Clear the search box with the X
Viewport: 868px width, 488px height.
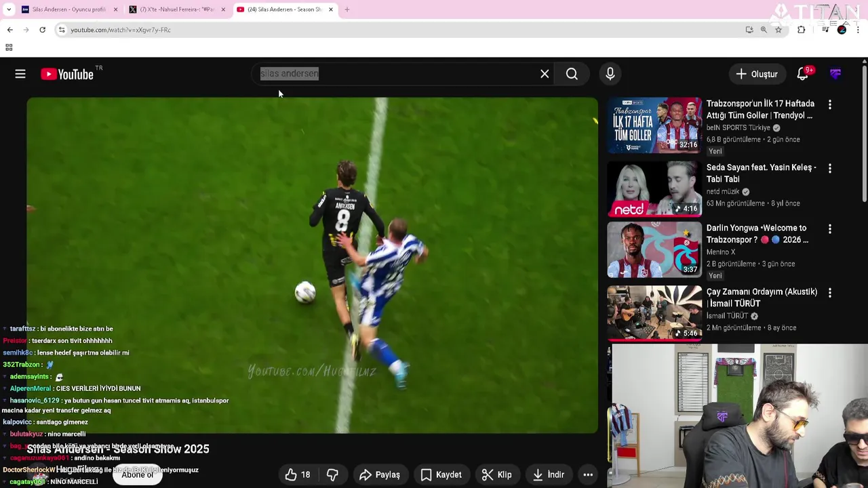pos(545,74)
